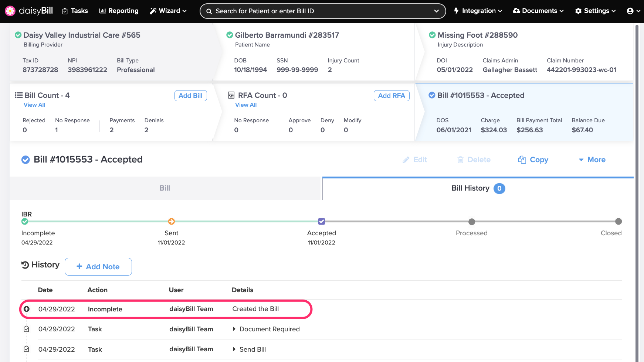
Task: Click the Incomplete green check timeline marker
Action: coord(25,221)
